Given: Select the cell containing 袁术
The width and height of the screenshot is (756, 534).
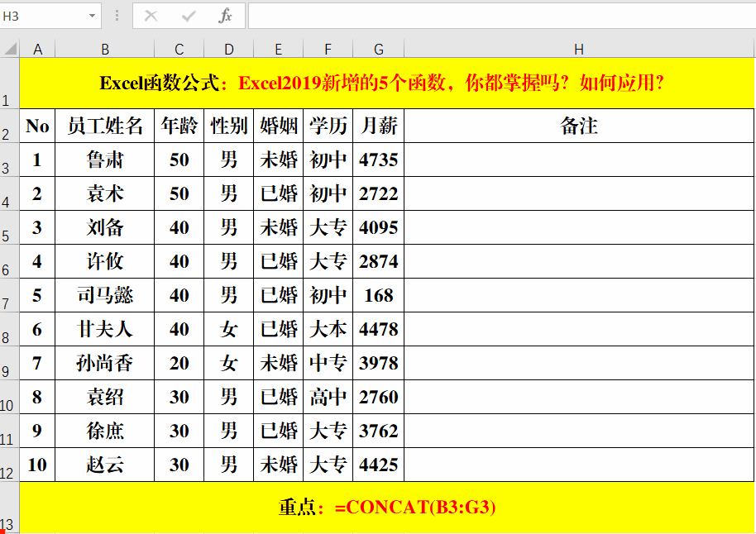Looking at the screenshot, I should 104,193.
